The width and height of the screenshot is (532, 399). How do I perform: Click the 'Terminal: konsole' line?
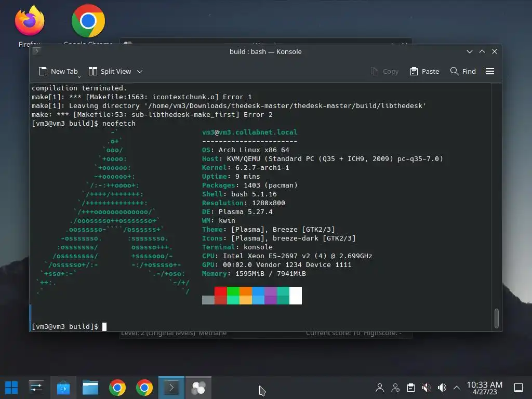pos(237,247)
